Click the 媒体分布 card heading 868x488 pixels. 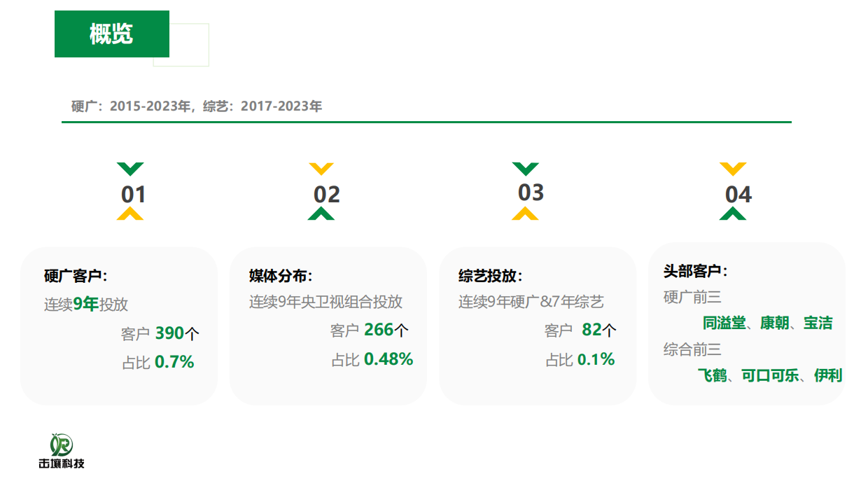pos(281,276)
